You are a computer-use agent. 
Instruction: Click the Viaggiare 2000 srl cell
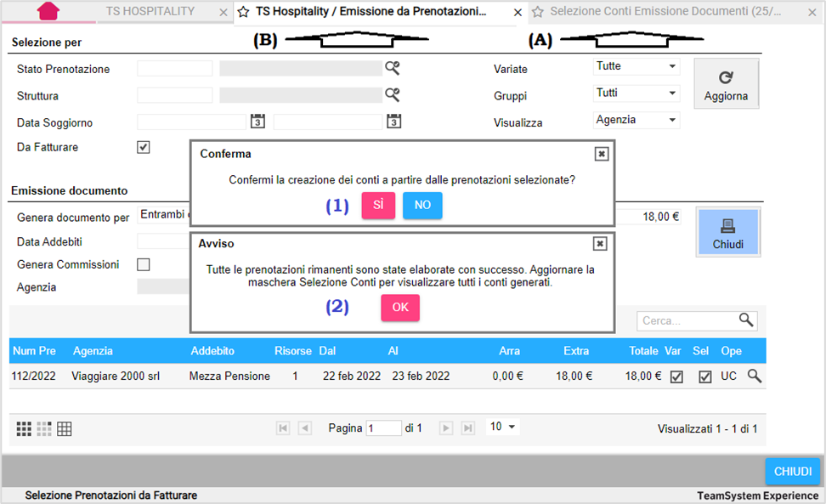116,376
